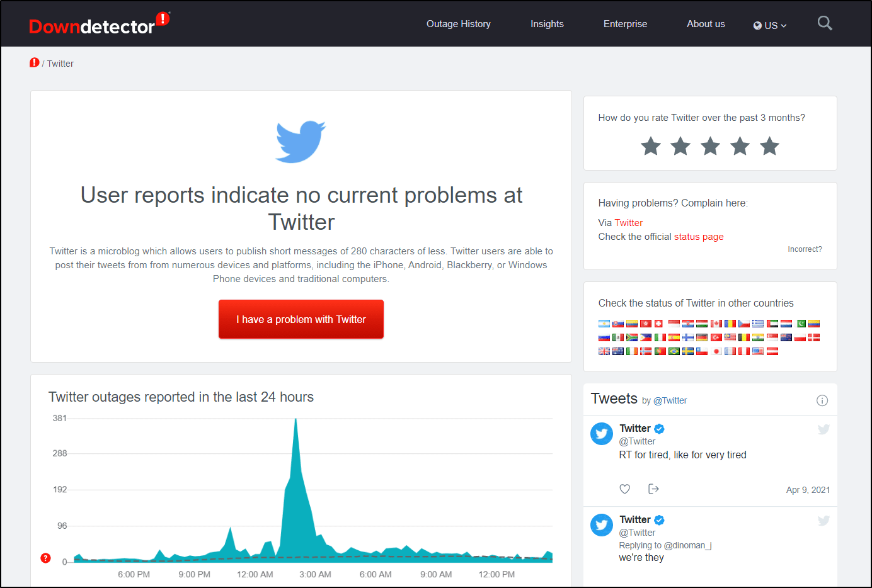Select the Finland flag

click(688, 337)
